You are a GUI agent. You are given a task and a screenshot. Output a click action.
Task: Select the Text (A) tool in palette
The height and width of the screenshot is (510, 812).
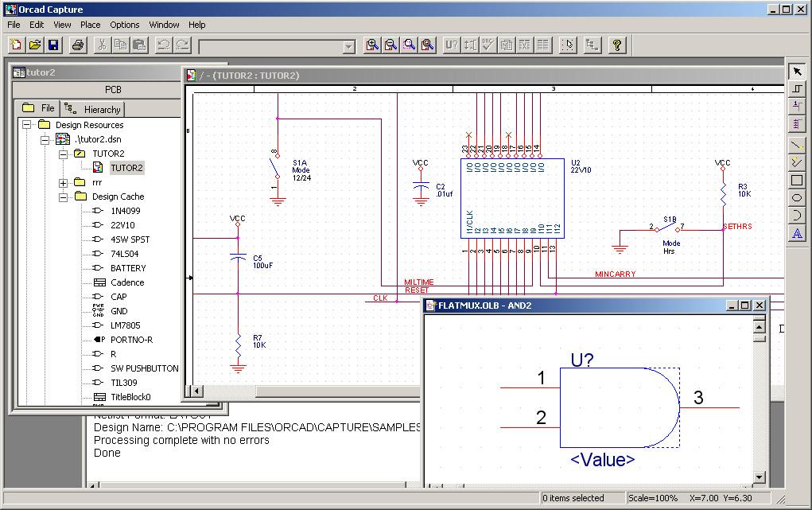pos(797,233)
